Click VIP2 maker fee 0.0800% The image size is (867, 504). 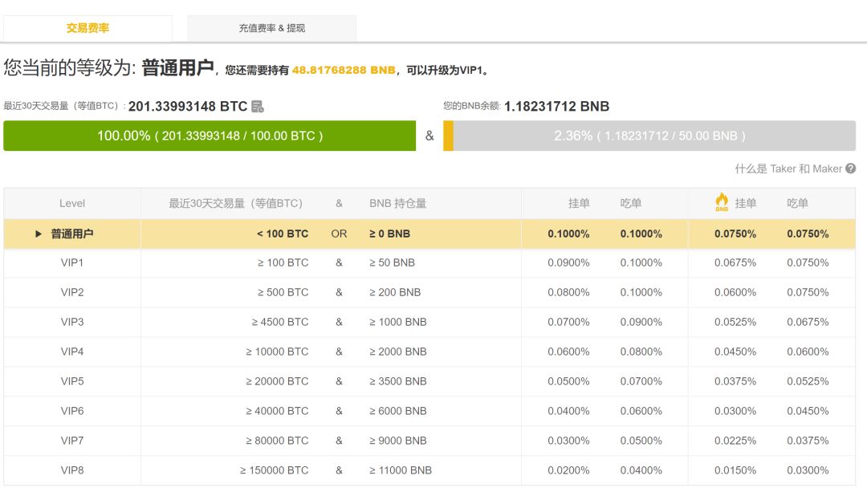(x=568, y=292)
